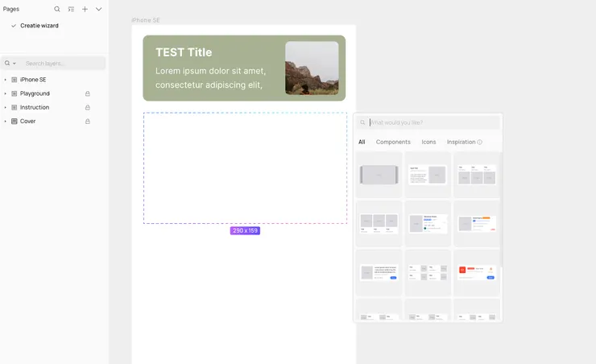Select the Creatie wizard page
Image resolution: width=596 pixels, height=364 pixels.
(39, 26)
